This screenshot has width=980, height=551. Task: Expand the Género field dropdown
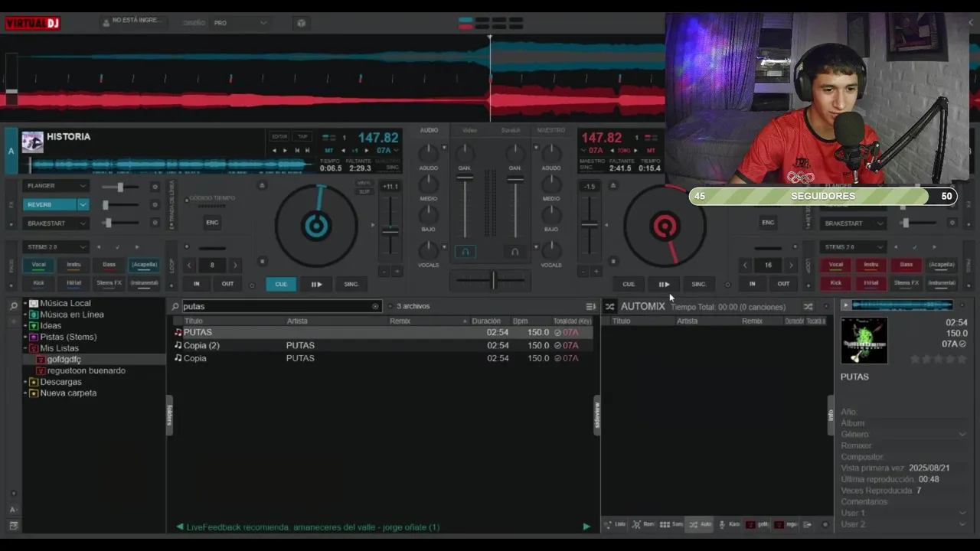point(962,435)
